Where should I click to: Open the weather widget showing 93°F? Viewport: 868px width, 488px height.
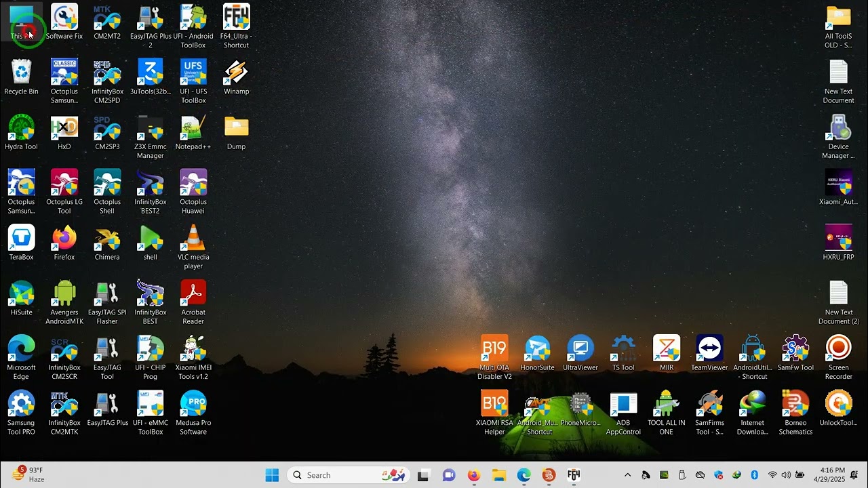tap(28, 474)
